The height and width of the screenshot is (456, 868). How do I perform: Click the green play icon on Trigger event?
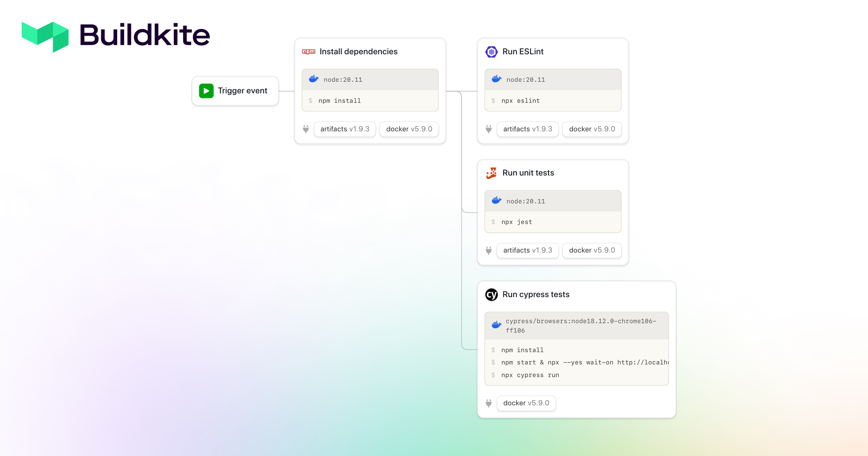pos(206,90)
